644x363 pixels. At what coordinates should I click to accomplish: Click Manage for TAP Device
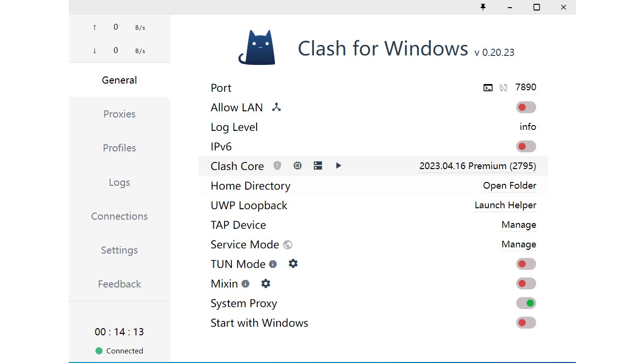pos(519,224)
